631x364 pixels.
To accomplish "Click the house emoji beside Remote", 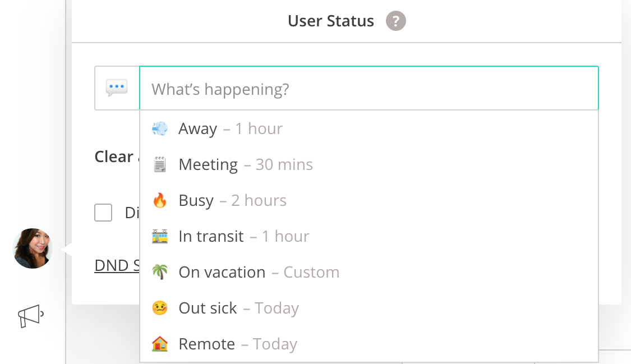I will click(x=160, y=344).
